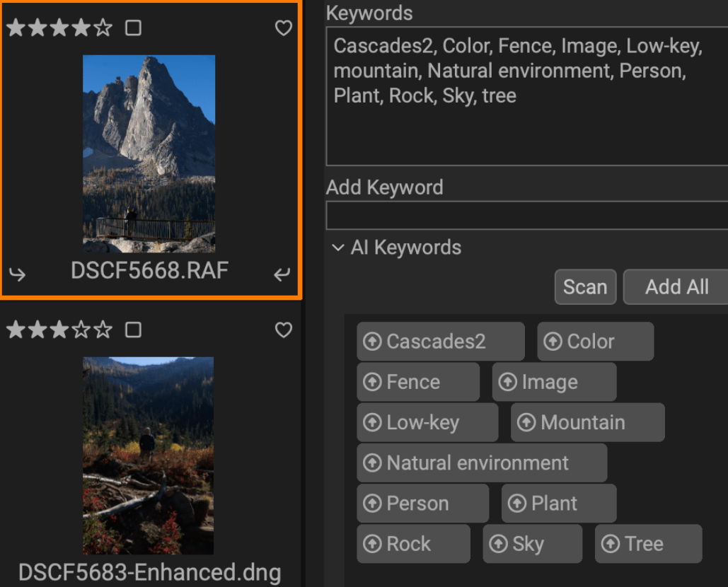
Task: Set DSCF5668.RAF rating to three stars
Action: [59, 28]
